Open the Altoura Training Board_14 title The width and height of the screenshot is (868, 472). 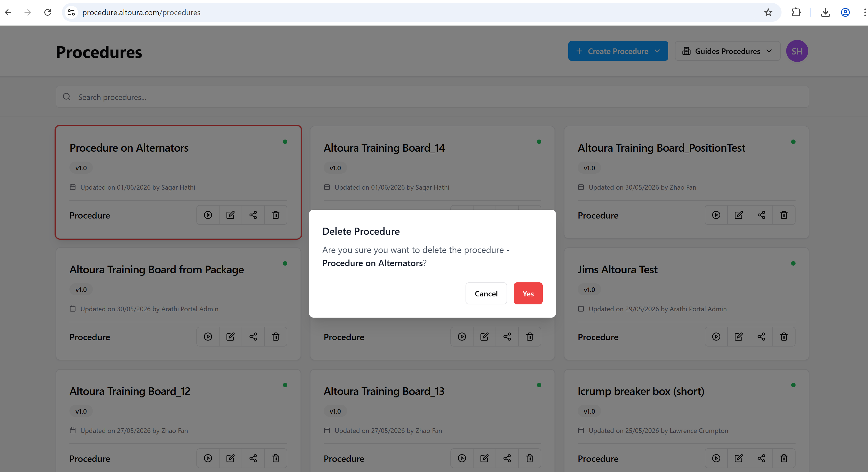coord(384,148)
